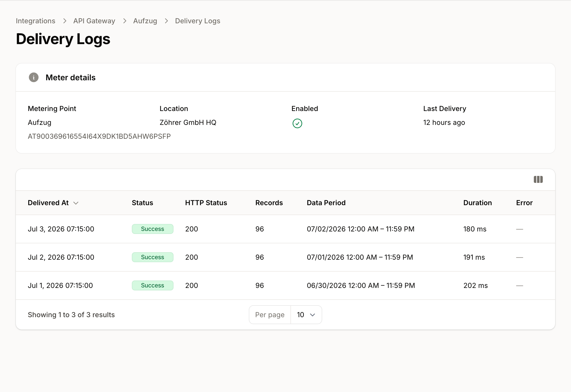Click the Per page label
This screenshot has height=392, width=571.
pyautogui.click(x=270, y=315)
